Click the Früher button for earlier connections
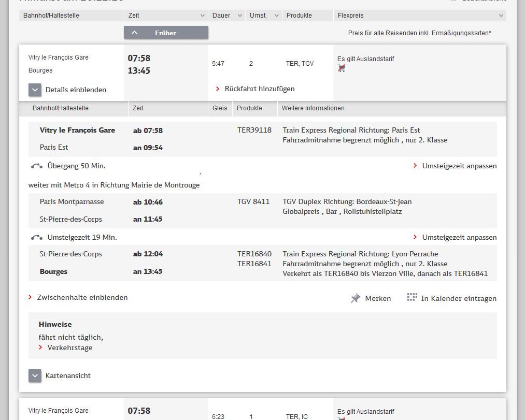The height and width of the screenshot is (420, 525). 166,33
